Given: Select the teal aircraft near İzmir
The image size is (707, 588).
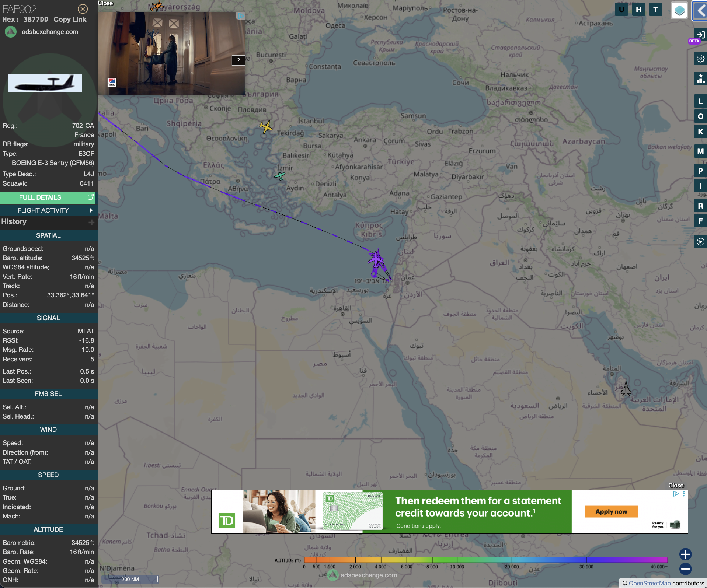Looking at the screenshot, I should pos(280,176).
